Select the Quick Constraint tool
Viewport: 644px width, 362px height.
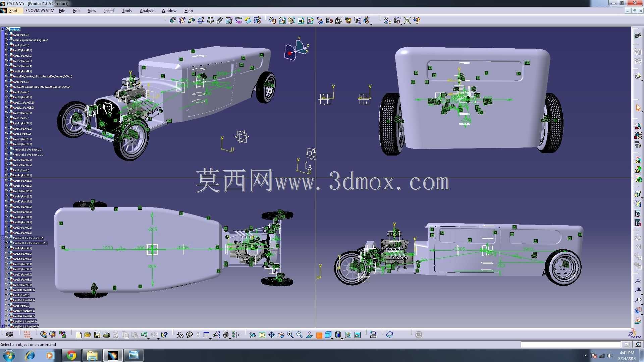229,20
